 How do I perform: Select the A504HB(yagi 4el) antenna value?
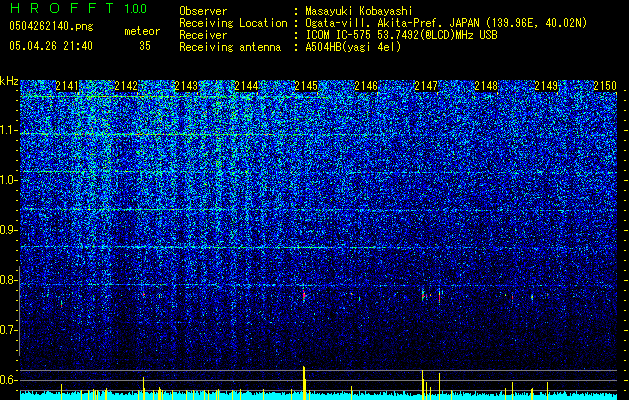353,47
